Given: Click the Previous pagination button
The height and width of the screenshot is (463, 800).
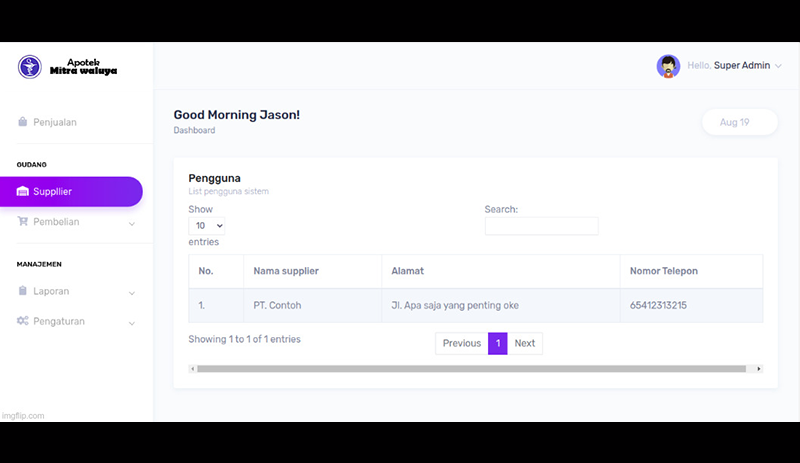Looking at the screenshot, I should 461,343.
